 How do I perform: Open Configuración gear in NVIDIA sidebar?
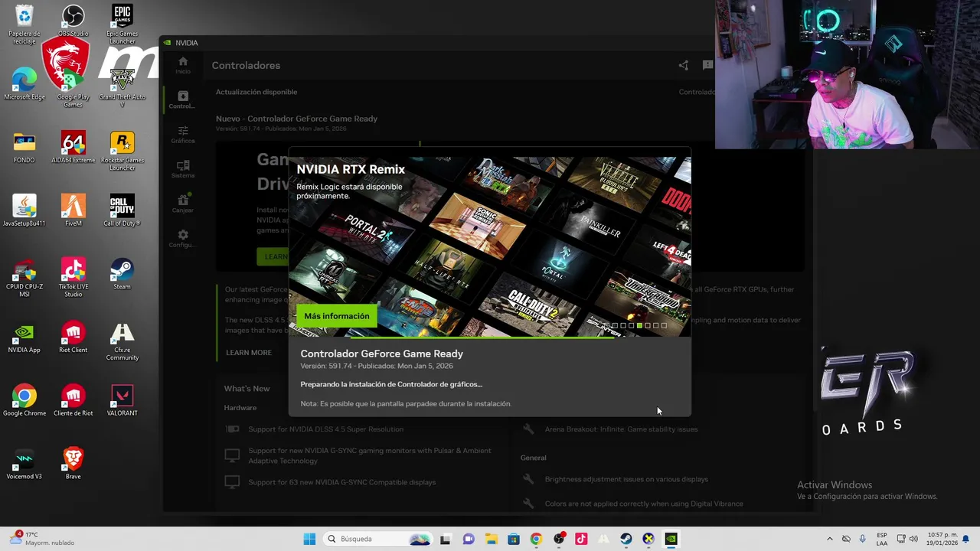[182, 238]
